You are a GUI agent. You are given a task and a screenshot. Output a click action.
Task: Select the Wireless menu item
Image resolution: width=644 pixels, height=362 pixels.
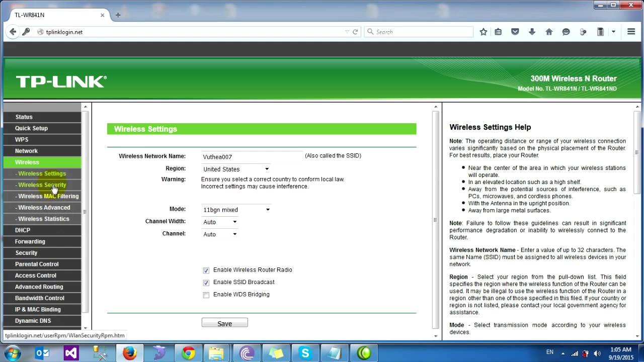point(42,162)
